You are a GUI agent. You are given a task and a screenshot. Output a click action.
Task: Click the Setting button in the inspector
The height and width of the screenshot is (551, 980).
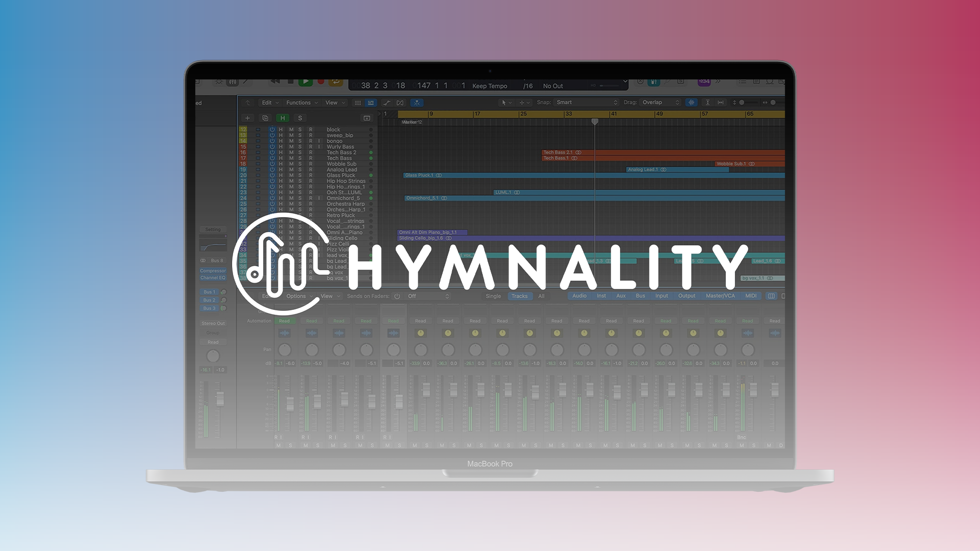(213, 230)
